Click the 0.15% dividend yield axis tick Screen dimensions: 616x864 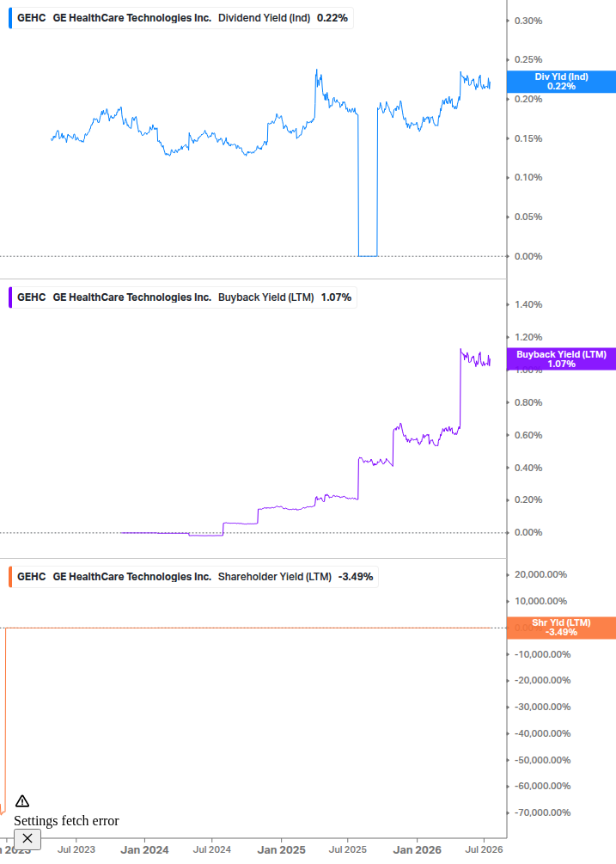coord(528,139)
